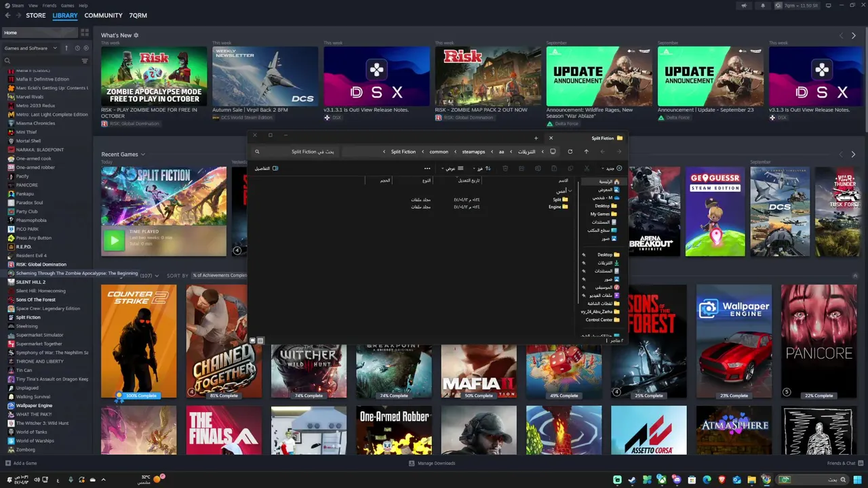Open Control Center in Explorer navigation pane
The image size is (868, 488).
click(x=602, y=320)
